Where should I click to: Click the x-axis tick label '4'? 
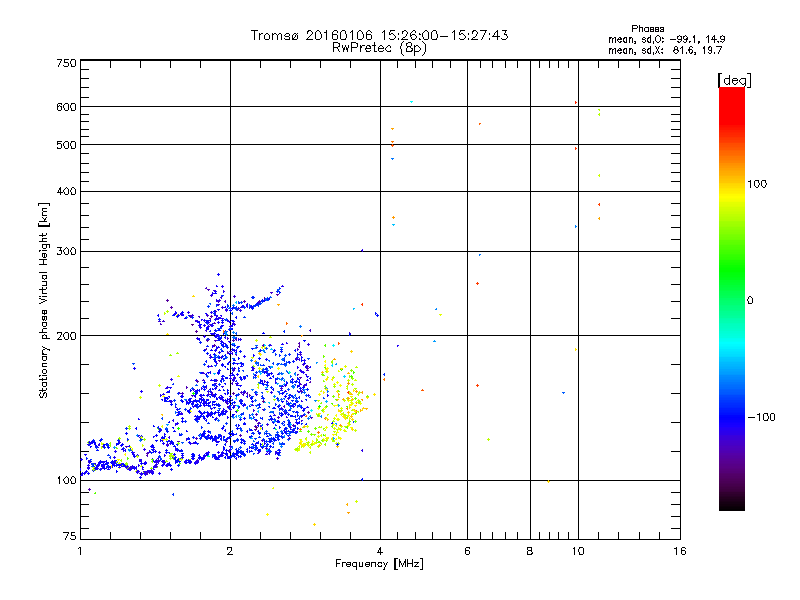(x=380, y=551)
